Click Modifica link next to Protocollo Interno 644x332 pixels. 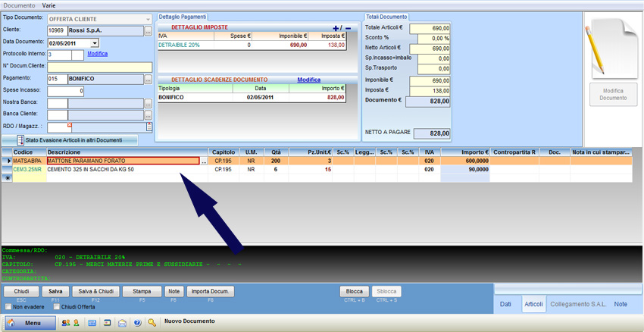pyautogui.click(x=97, y=54)
